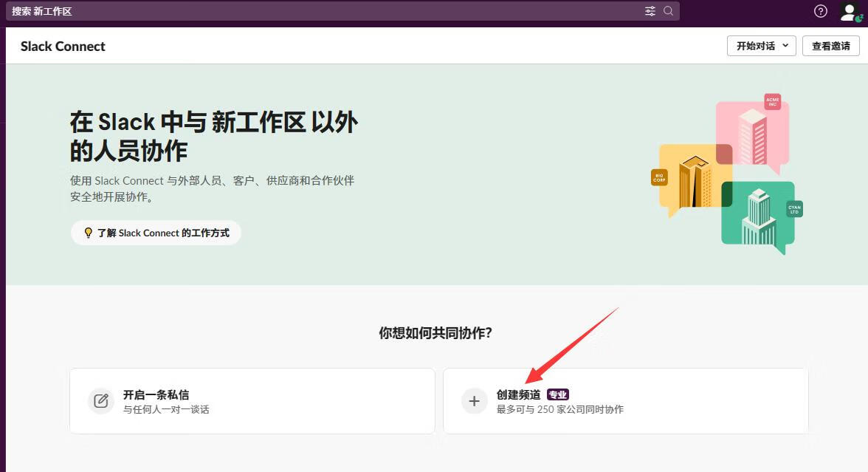Click the lightbulb icon on the learn button

click(x=88, y=233)
